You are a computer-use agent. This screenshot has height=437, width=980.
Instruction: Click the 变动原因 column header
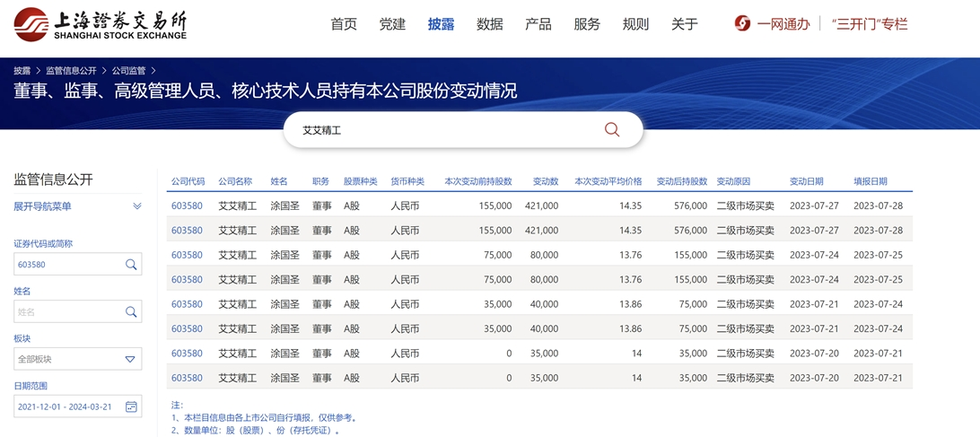pos(734,181)
